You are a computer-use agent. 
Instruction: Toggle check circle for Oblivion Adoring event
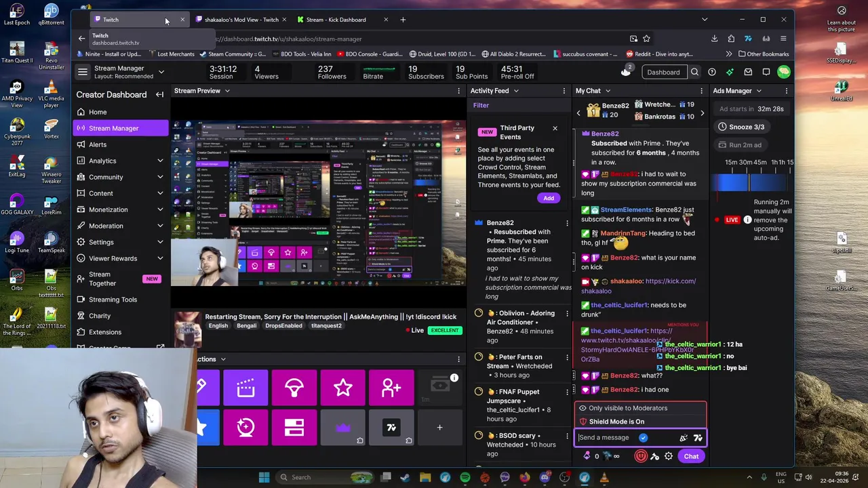[x=479, y=313]
